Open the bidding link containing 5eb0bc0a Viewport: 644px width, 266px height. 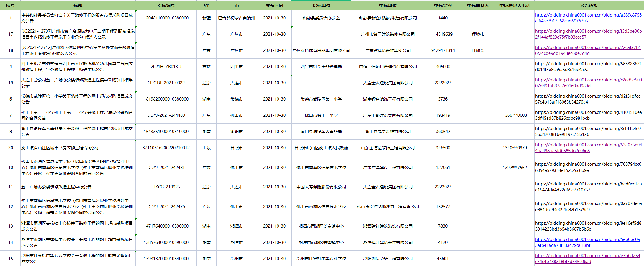pyautogui.click(x=587, y=239)
